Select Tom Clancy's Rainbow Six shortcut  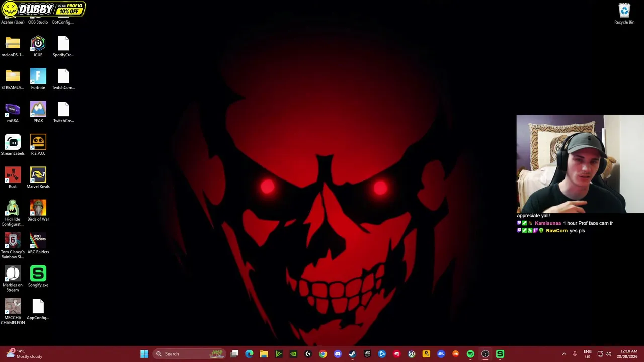point(13,246)
